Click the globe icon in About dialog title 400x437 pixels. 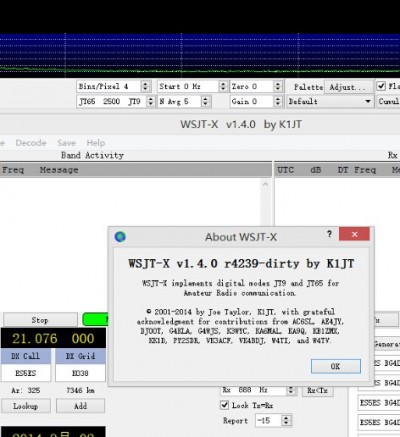(x=120, y=237)
